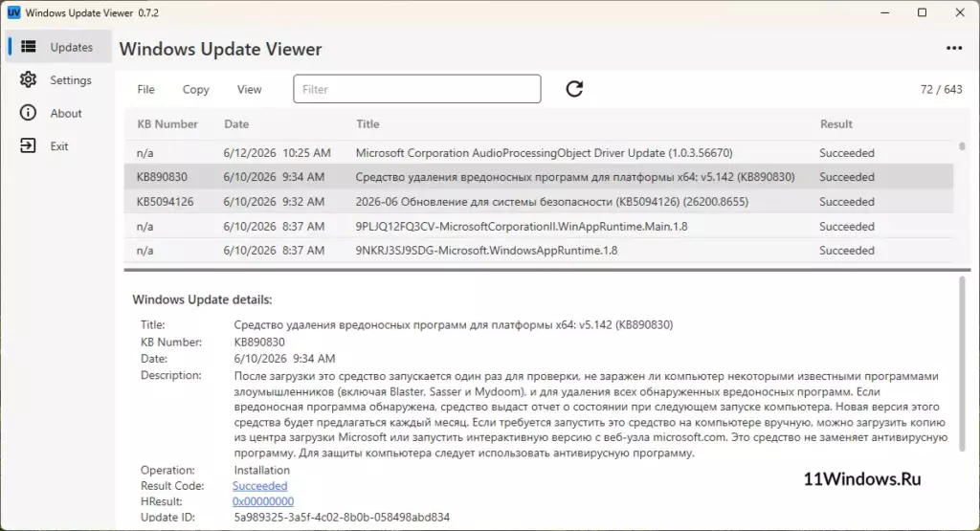Choose the Exit sidebar label
The image size is (980, 531).
point(58,146)
